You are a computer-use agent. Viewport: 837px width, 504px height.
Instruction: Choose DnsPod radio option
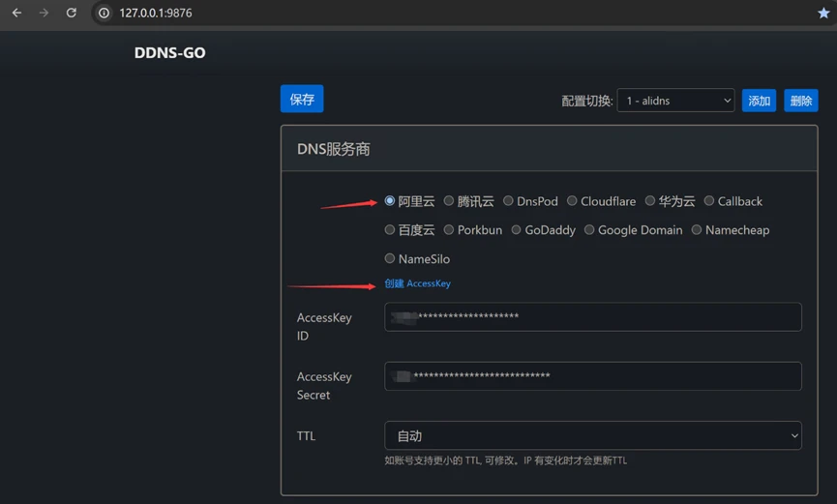(x=508, y=201)
